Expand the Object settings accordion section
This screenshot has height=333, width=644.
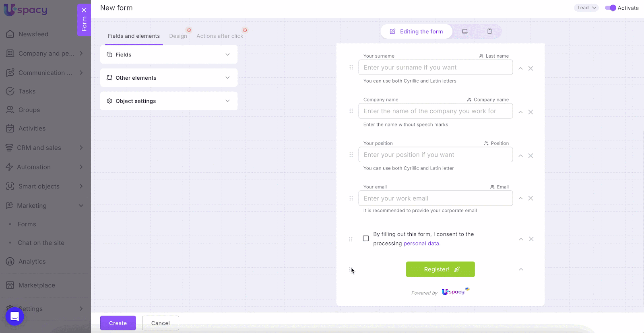tap(169, 101)
